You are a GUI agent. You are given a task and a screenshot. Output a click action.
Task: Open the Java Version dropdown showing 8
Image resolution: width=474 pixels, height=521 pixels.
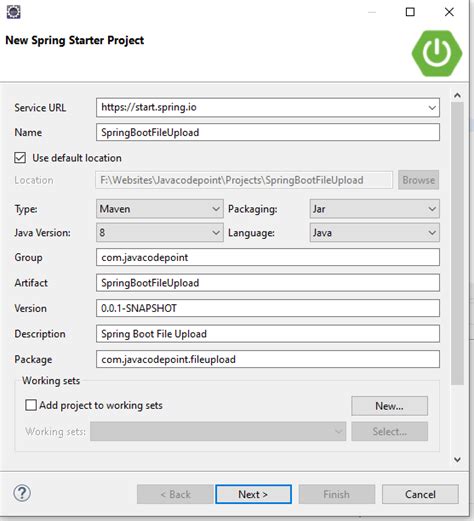tap(160, 233)
